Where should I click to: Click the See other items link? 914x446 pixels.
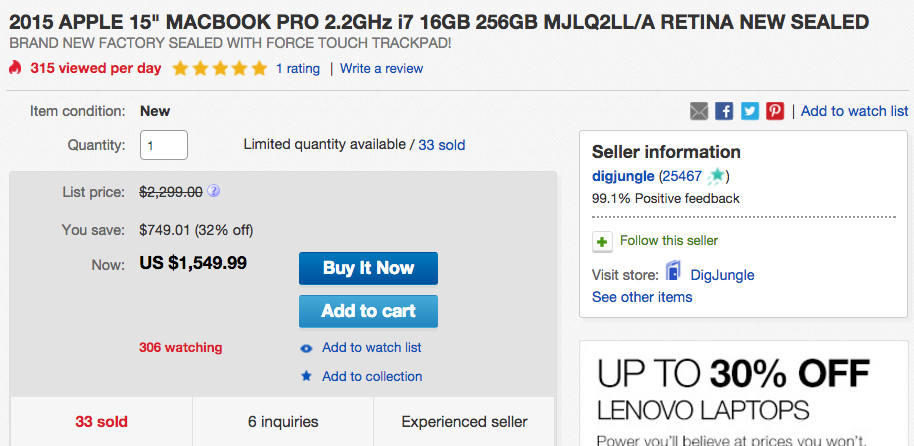[642, 297]
